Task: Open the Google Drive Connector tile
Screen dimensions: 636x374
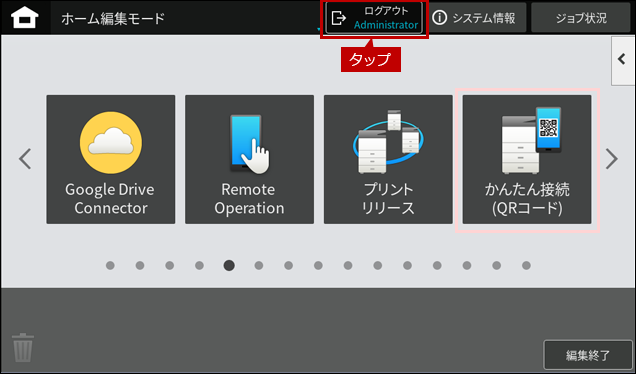Action: [111, 159]
